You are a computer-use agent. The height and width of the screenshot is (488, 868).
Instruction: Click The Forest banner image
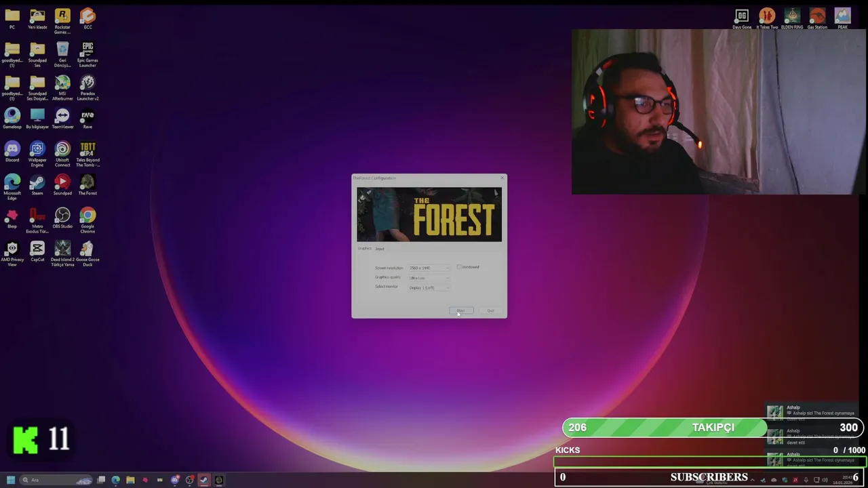coord(429,214)
